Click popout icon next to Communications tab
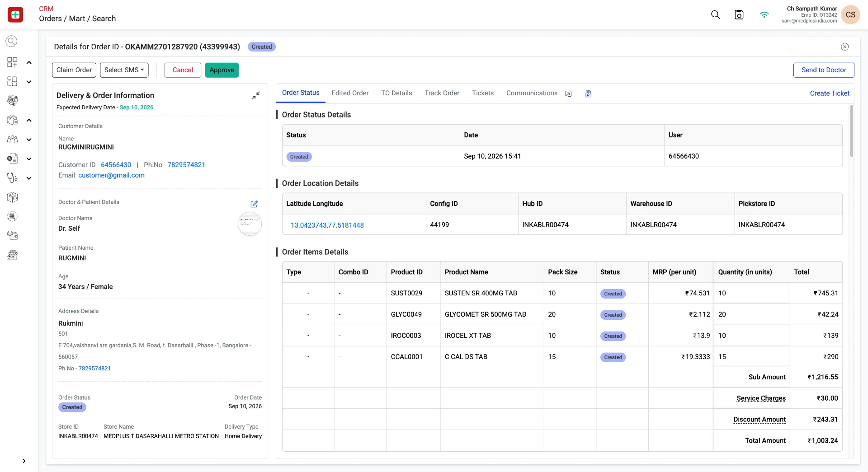 (568, 93)
